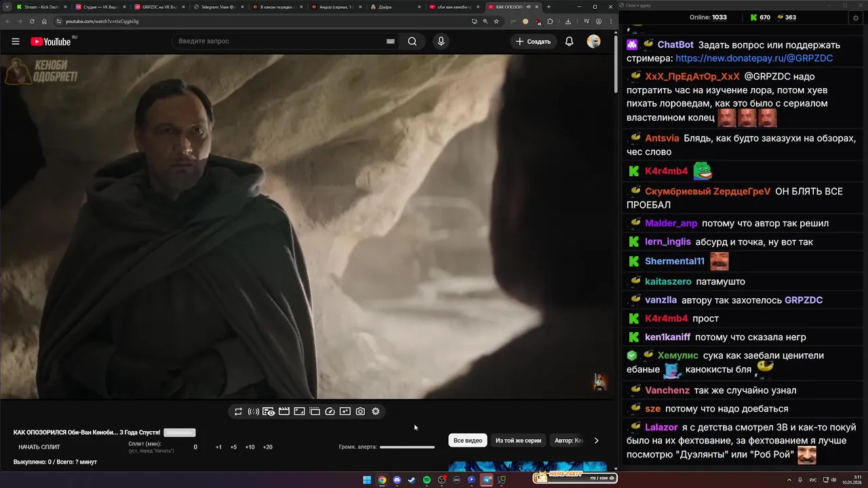Open the donatepay.ru link in chat
Image resolution: width=868 pixels, height=488 pixels.
[x=754, y=58]
